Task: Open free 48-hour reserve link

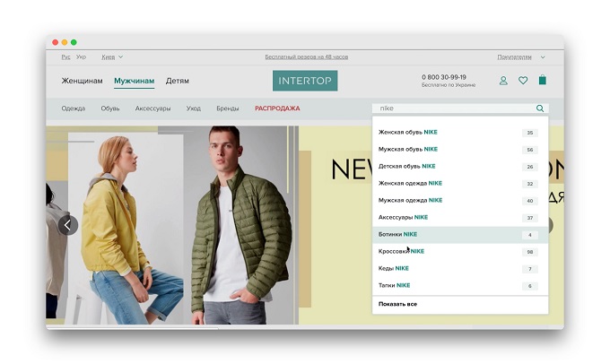Action: coord(307,56)
